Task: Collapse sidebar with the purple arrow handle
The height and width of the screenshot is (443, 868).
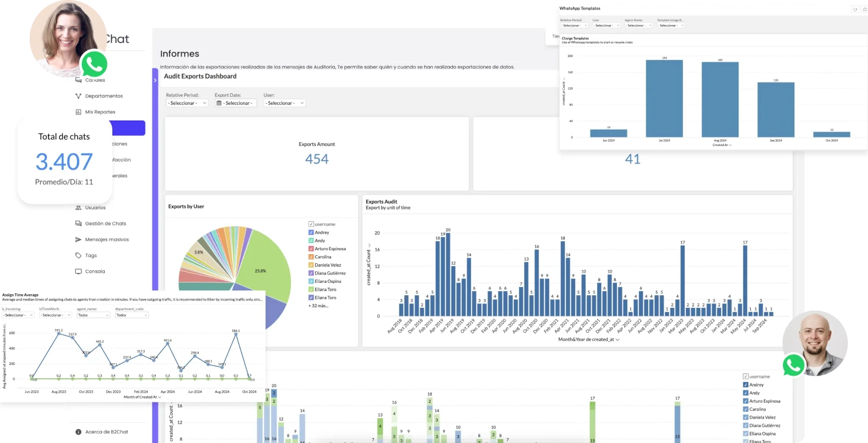Action: click(155, 80)
